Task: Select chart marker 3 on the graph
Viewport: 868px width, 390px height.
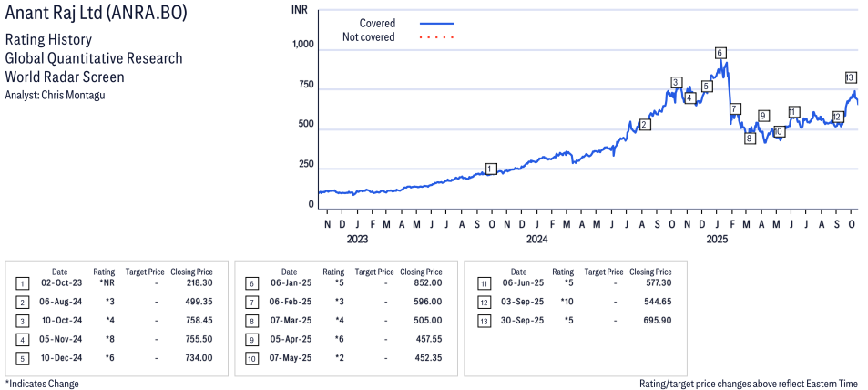Action: (675, 83)
